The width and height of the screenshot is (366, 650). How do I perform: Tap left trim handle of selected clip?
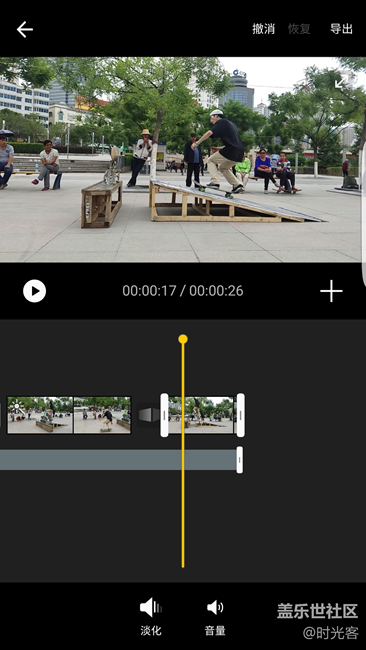(x=164, y=415)
